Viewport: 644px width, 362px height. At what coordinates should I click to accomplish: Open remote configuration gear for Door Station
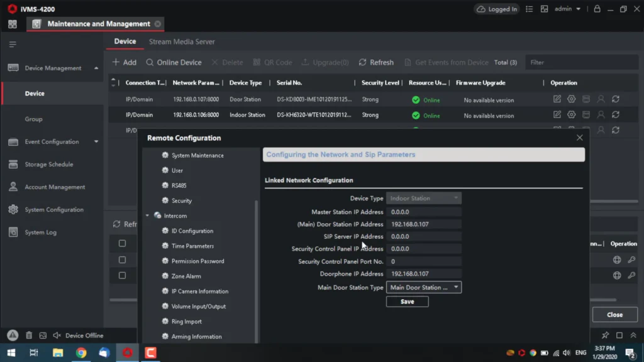[x=571, y=99]
